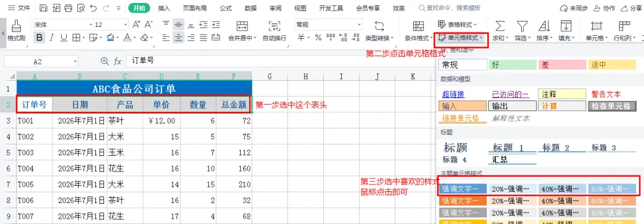Image resolution: width=644 pixels, height=224 pixels.
Task: Switch to the 数据 tab
Action: (x=250, y=8)
